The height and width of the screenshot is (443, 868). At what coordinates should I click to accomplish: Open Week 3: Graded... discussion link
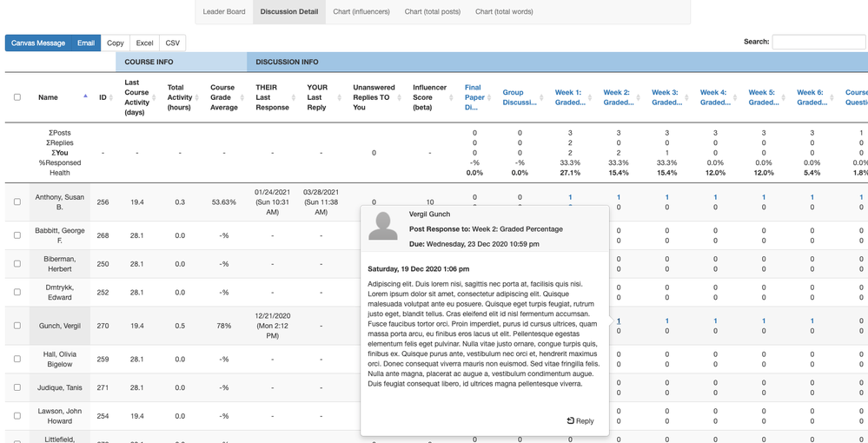pyautogui.click(x=666, y=97)
